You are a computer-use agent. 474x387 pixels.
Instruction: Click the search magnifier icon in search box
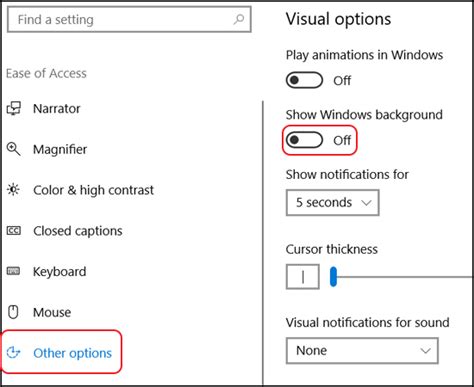[239, 19]
